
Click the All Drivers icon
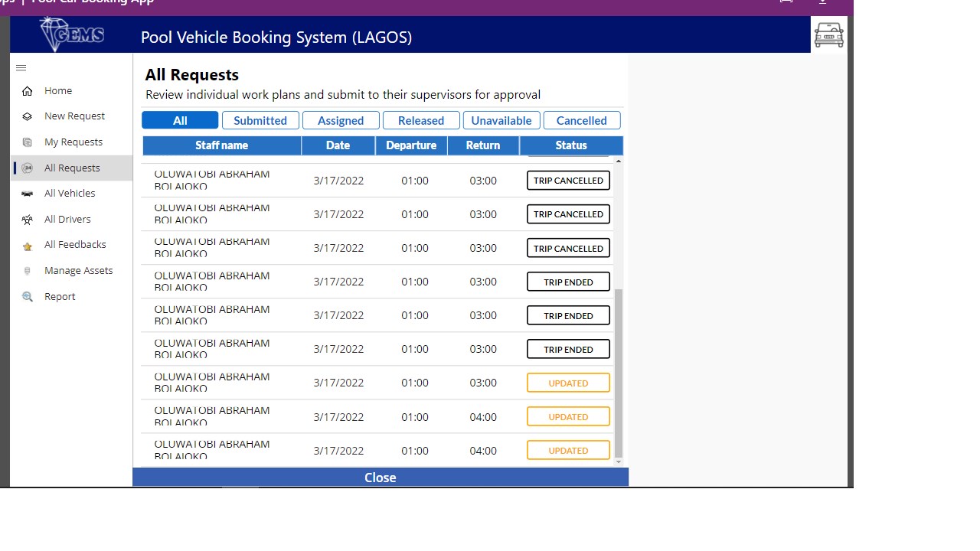[x=28, y=220]
